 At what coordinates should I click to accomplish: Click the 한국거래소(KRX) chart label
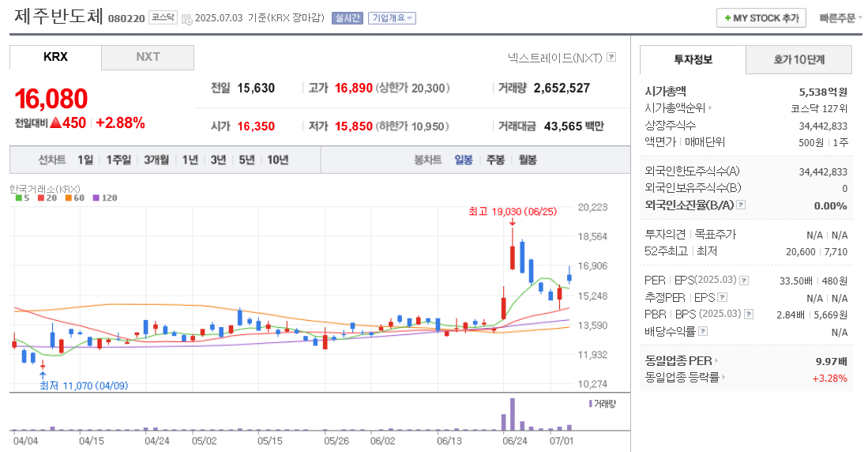tap(45, 189)
